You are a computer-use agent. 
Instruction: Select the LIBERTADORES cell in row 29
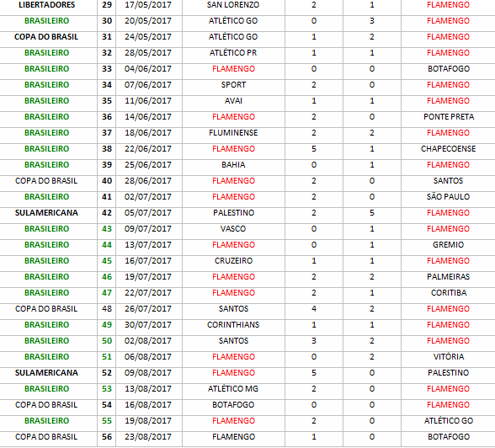47,5
